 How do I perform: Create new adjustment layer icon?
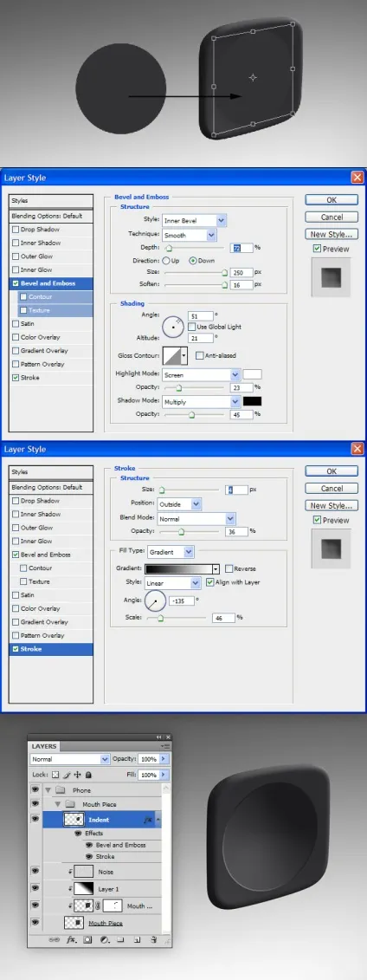click(x=104, y=939)
